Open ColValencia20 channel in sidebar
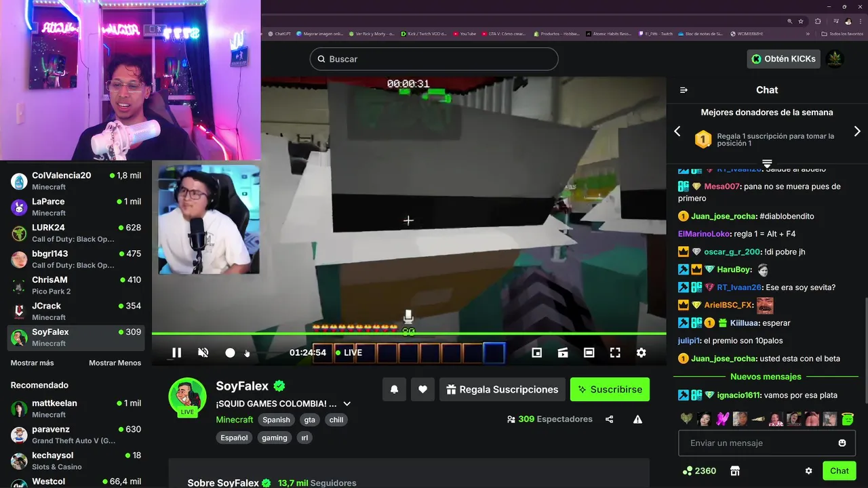This screenshot has height=488, width=868. [x=76, y=181]
